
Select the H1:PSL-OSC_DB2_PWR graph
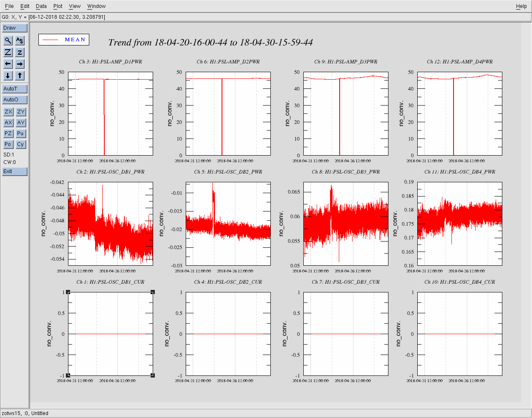228,224
